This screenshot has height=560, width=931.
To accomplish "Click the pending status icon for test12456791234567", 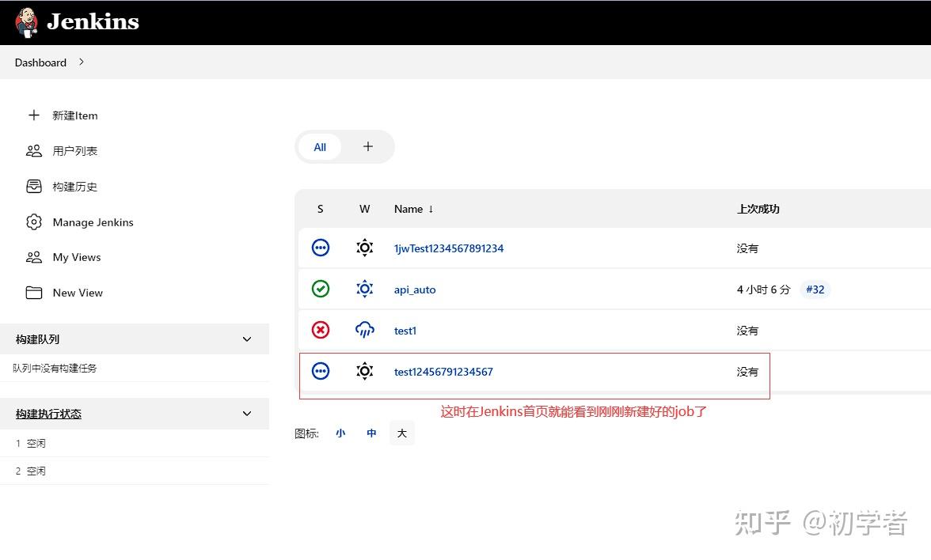I will 321,371.
